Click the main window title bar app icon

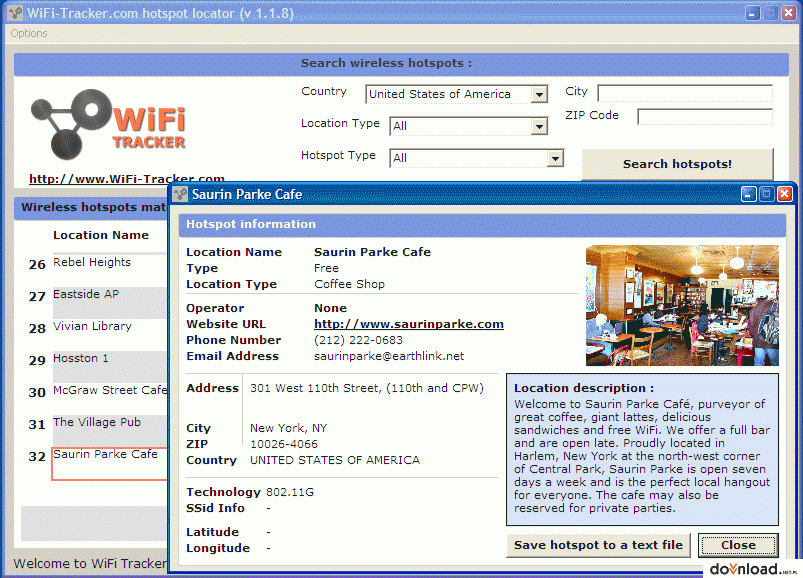point(15,13)
